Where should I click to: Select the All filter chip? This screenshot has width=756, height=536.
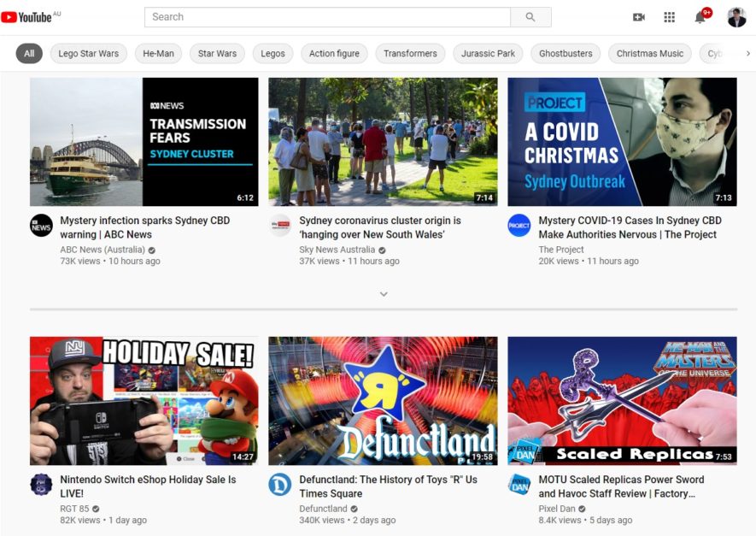point(29,54)
